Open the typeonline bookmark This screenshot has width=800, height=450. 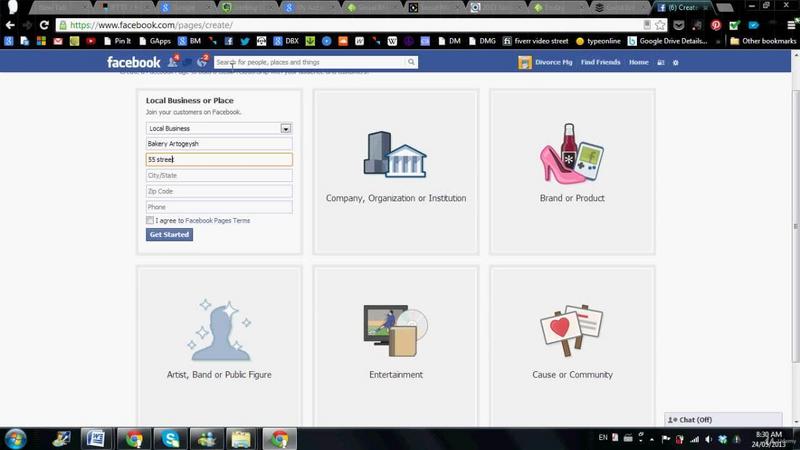(598, 41)
